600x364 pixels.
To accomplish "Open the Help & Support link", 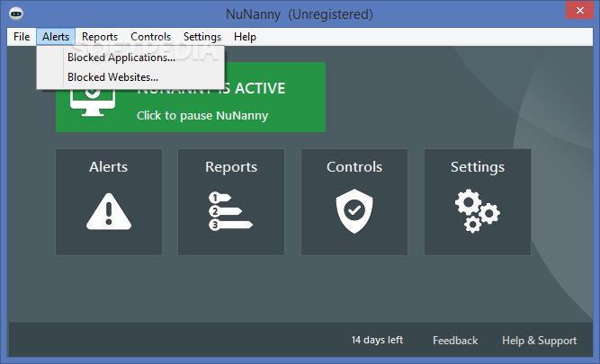I will click(539, 341).
